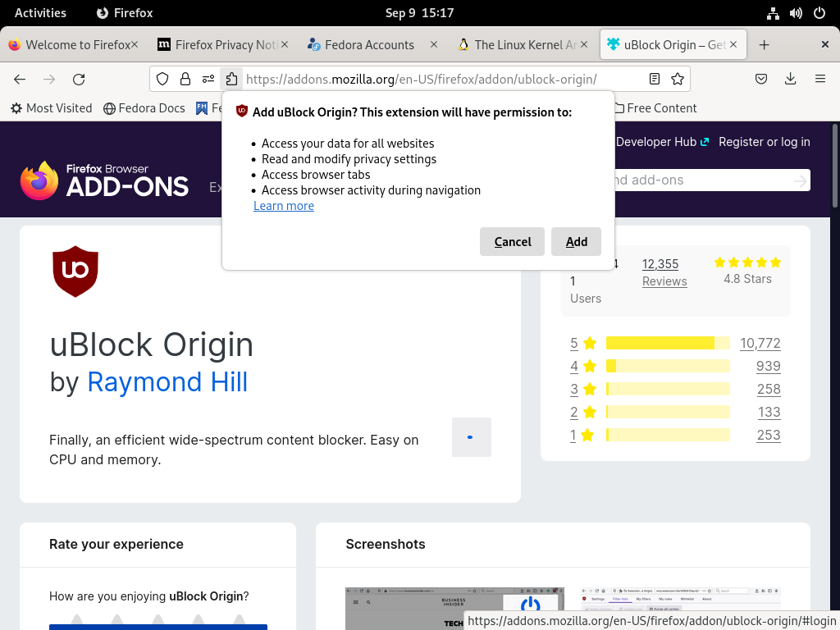Screen dimensions: 840x630
Task: Open the Pocket save icon
Action: click(760, 80)
